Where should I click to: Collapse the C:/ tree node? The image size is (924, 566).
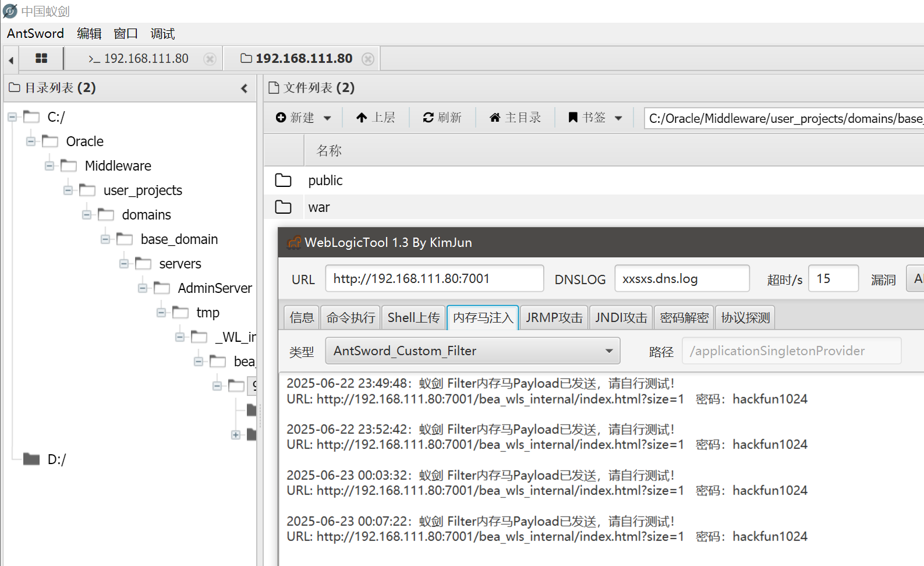click(x=12, y=117)
